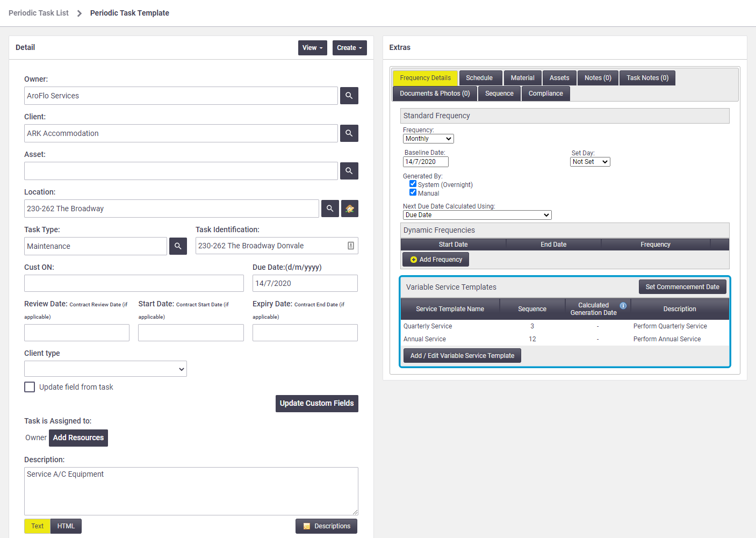This screenshot has height=538, width=756.
Task: Open the Set Day dropdown
Action: (590, 162)
